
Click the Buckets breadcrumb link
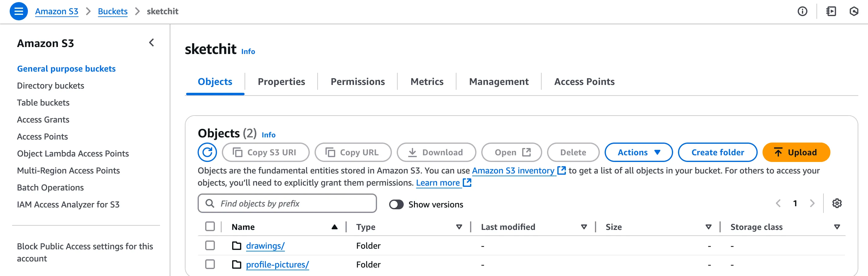[x=112, y=12]
